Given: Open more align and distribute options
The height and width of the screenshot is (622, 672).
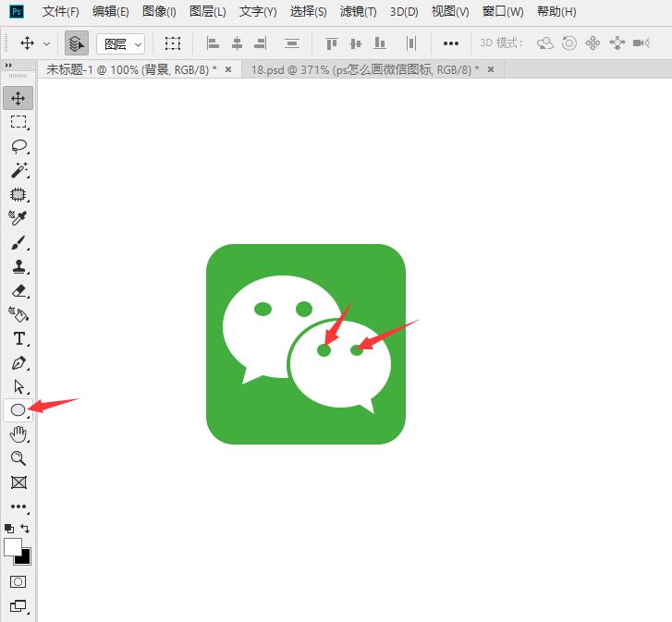Looking at the screenshot, I should click(451, 43).
